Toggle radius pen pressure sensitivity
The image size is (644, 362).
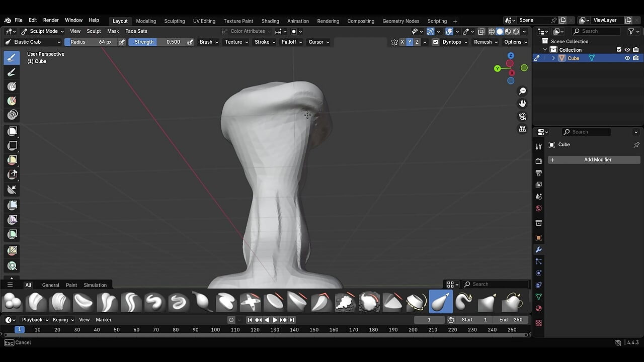[x=122, y=42]
